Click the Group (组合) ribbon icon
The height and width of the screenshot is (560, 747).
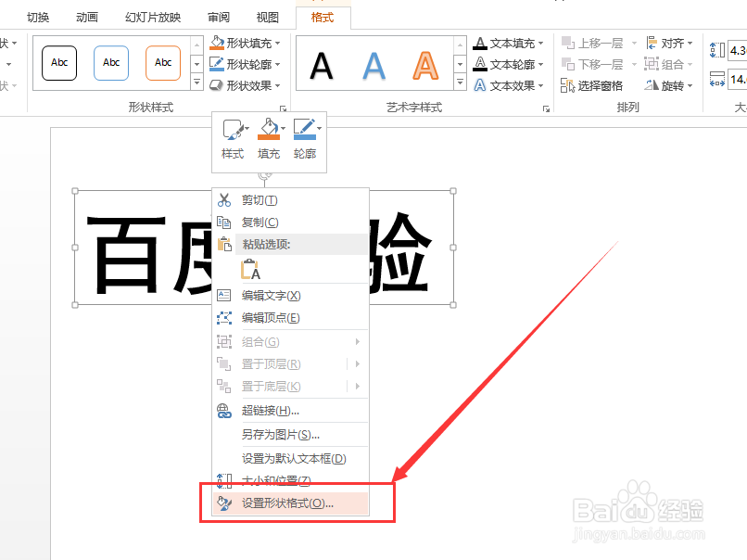point(652,64)
